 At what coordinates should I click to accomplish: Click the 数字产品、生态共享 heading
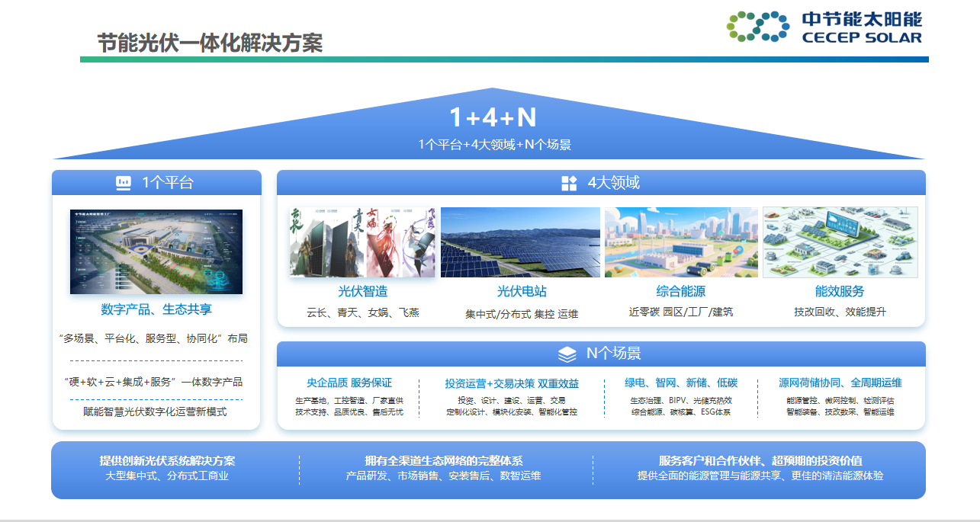(156, 309)
